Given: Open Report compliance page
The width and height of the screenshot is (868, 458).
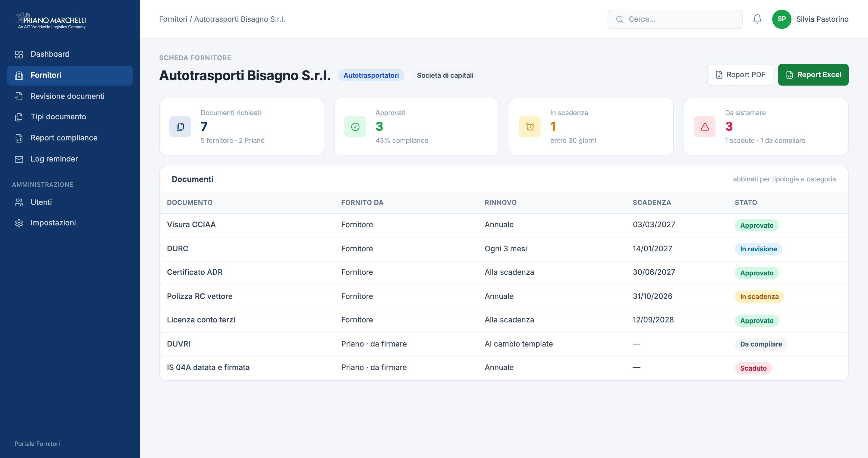Looking at the screenshot, I should [70, 138].
